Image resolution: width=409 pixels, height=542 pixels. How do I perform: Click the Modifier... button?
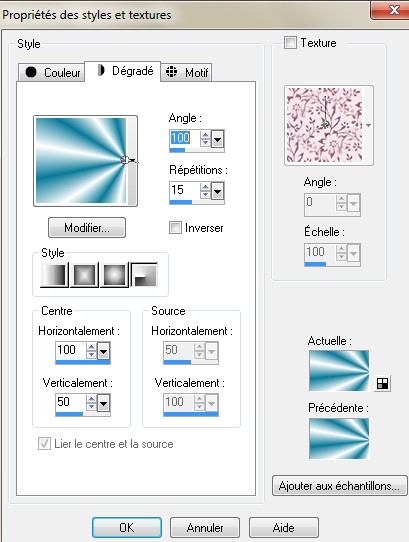(x=87, y=227)
